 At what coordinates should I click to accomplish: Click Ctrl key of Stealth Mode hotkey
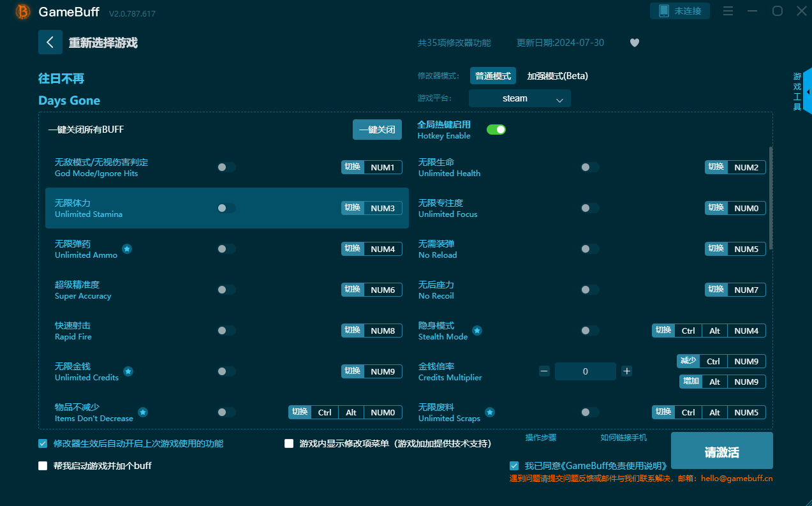688,331
